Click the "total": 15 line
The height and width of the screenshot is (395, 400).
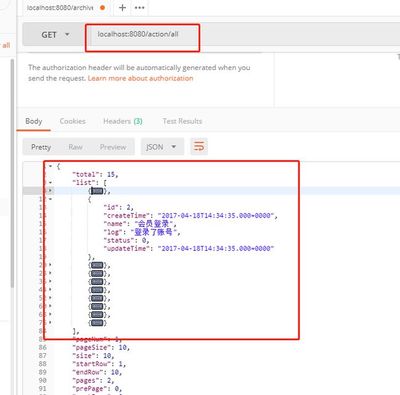[95, 174]
